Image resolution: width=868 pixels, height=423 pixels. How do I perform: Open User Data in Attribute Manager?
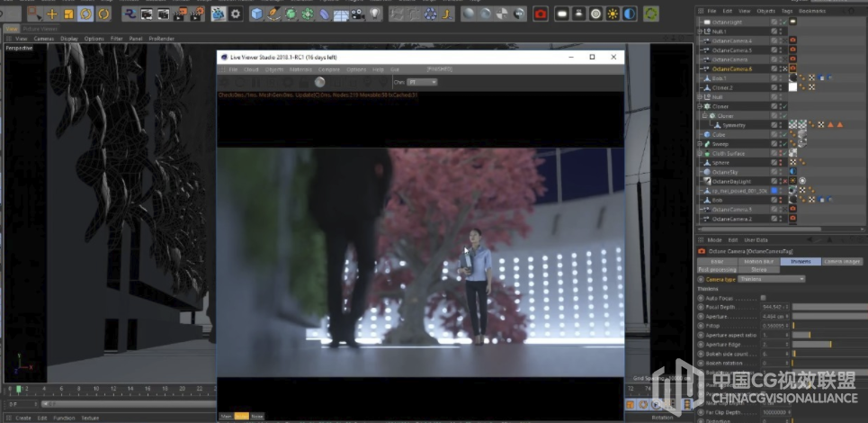(756, 240)
